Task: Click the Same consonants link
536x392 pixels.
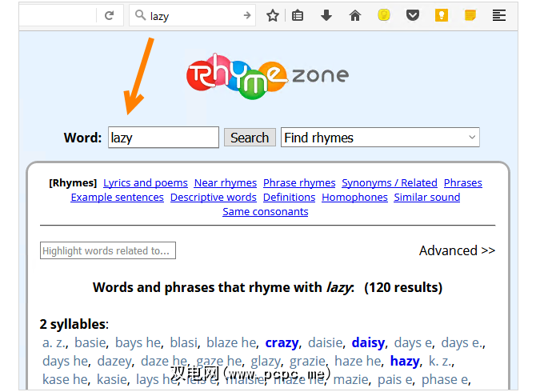Action: click(265, 211)
